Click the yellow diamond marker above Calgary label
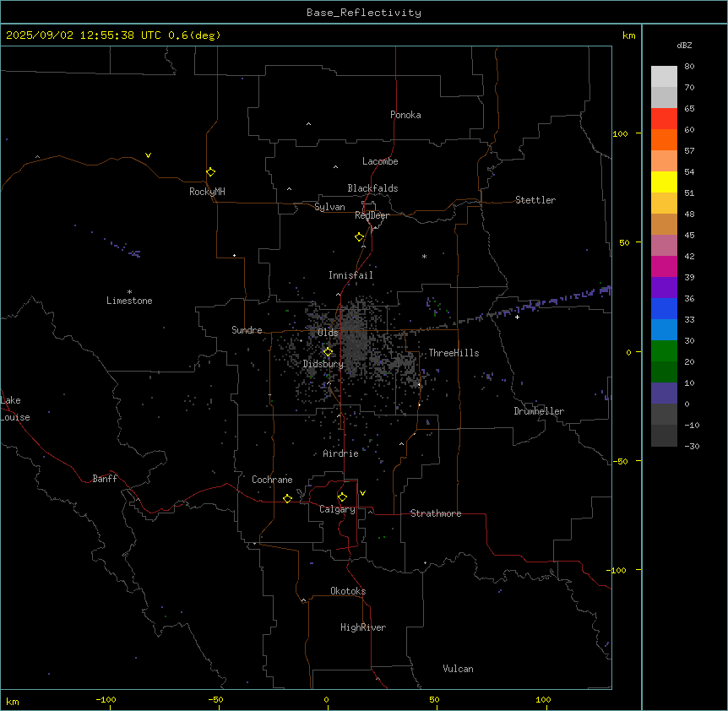 click(342, 497)
